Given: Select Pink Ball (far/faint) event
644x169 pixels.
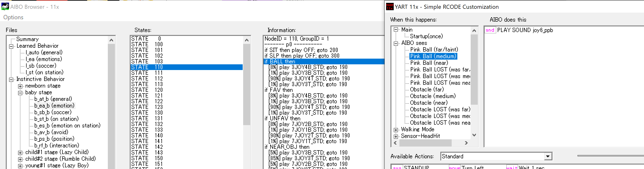Looking at the screenshot, I should click(434, 50).
